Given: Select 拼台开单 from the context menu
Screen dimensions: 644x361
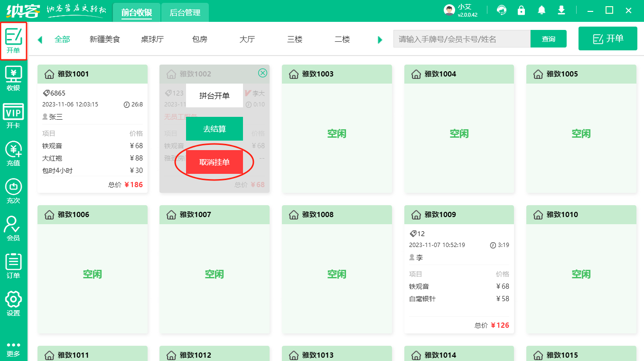Looking at the screenshot, I should [x=214, y=95].
